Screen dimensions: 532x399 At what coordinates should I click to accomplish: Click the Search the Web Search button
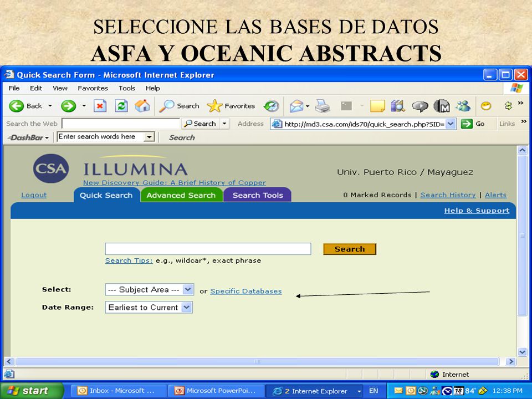201,124
